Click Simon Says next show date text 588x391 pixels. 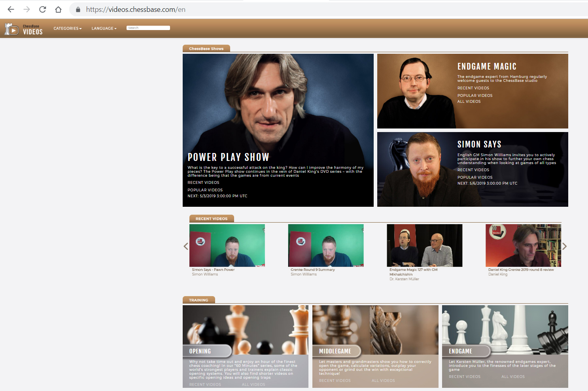pyautogui.click(x=487, y=183)
